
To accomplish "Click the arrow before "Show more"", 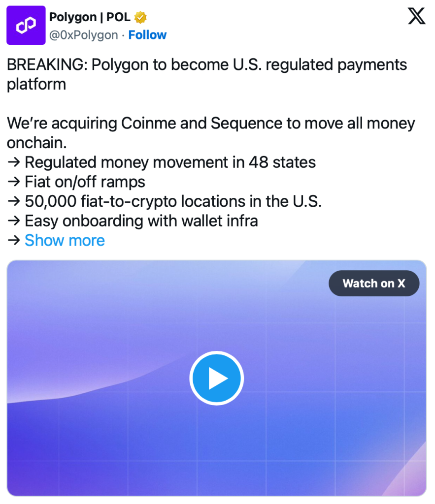I will click(14, 241).
